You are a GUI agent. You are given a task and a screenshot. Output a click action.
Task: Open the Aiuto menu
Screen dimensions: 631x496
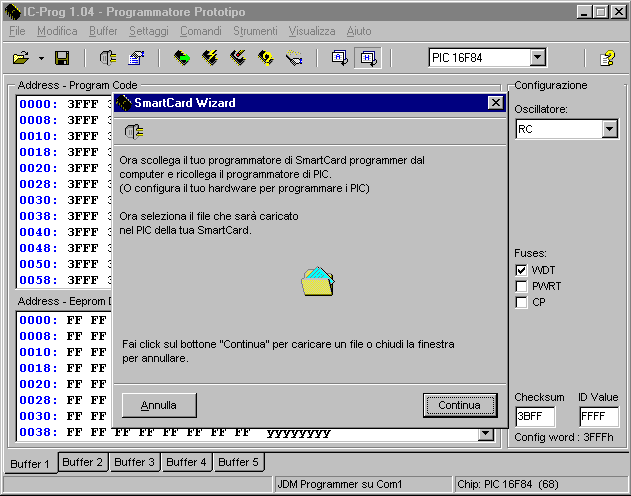pos(359,31)
